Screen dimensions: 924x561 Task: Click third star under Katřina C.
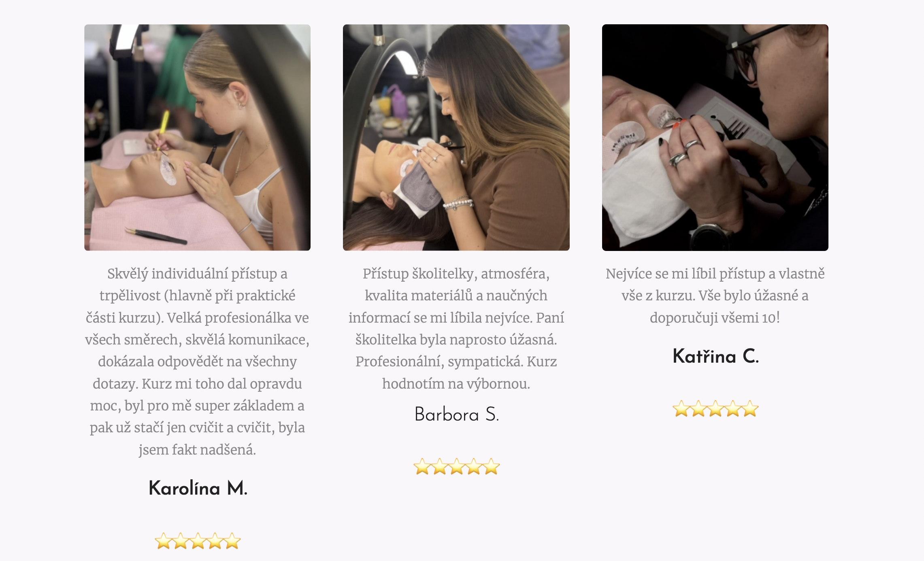(715, 408)
